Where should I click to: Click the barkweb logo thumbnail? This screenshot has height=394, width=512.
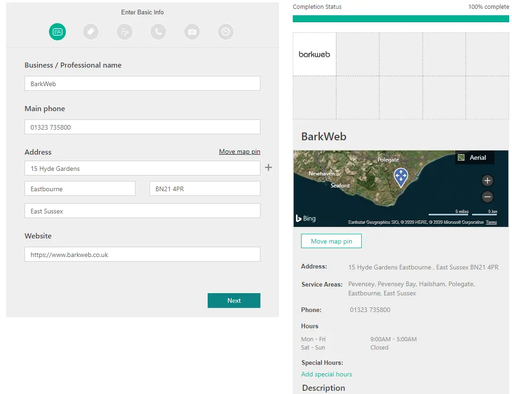click(x=314, y=54)
